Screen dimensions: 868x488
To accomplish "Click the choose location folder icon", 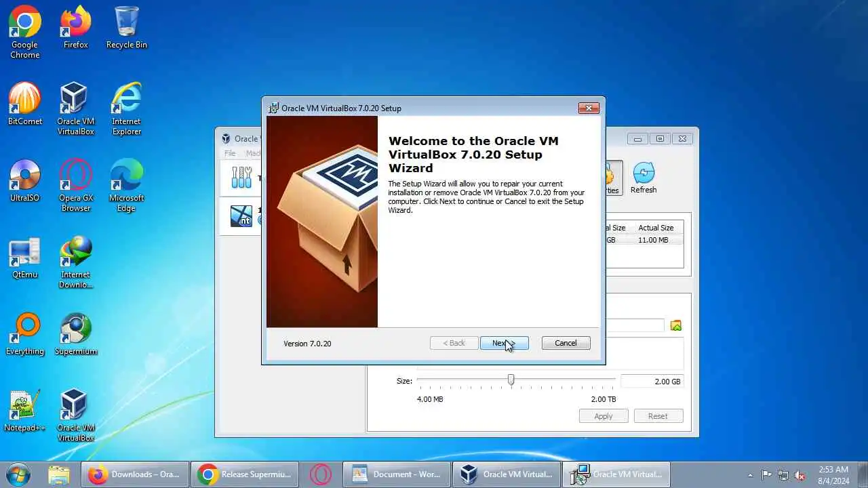I will 675,326.
